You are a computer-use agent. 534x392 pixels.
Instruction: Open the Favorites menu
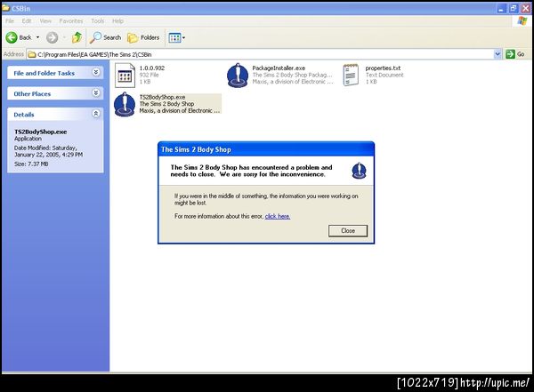pos(71,21)
